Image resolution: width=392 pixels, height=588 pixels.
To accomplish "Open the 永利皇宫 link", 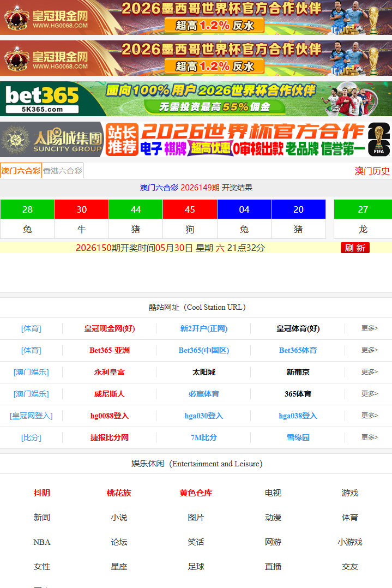I will coord(110,372).
